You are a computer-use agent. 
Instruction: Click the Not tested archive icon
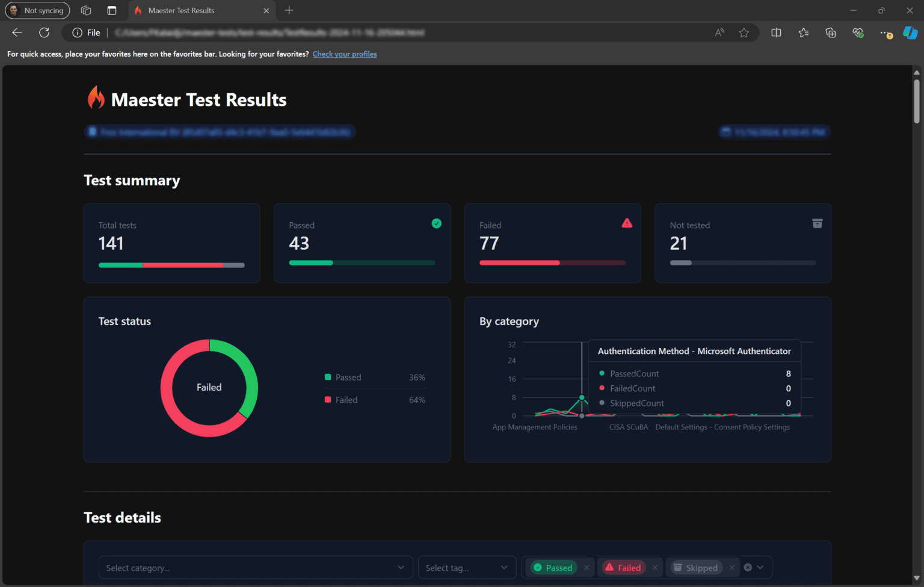coord(817,223)
